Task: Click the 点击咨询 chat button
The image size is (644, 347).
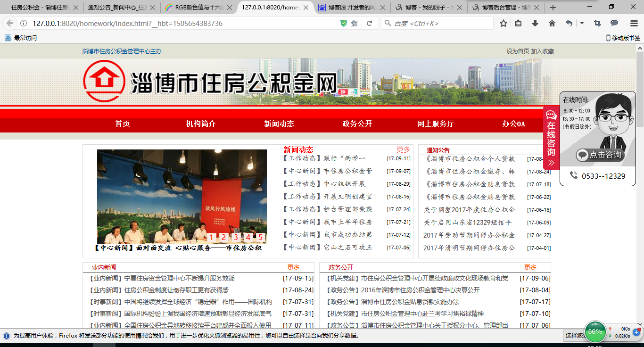Action: click(x=601, y=155)
